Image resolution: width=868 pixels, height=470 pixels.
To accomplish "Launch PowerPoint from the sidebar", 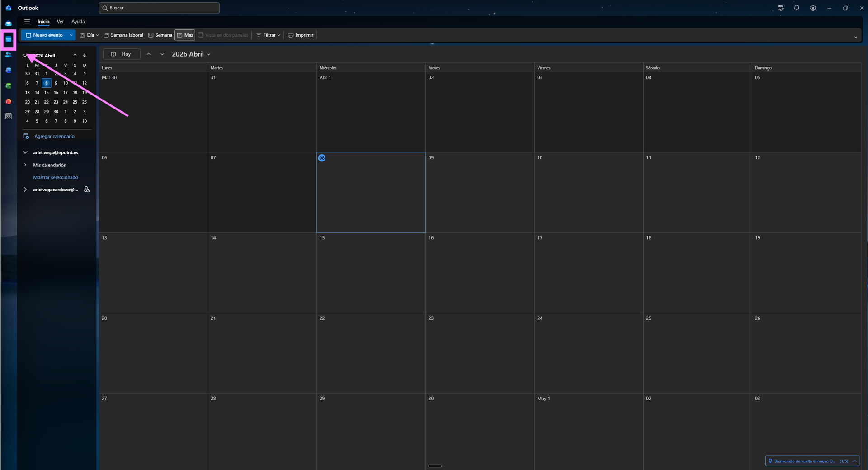I will click(x=8, y=101).
